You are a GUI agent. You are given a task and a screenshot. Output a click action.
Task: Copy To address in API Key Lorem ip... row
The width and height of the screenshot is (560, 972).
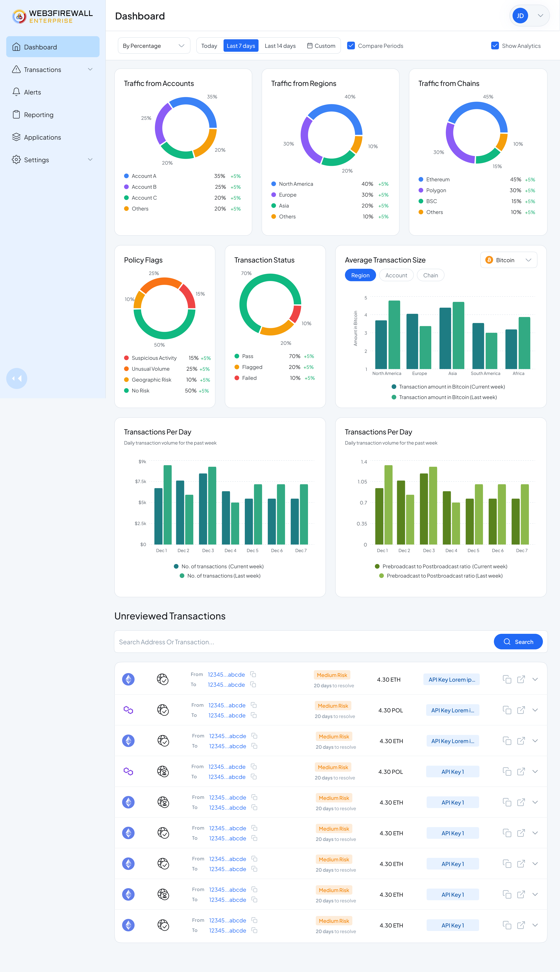click(253, 684)
